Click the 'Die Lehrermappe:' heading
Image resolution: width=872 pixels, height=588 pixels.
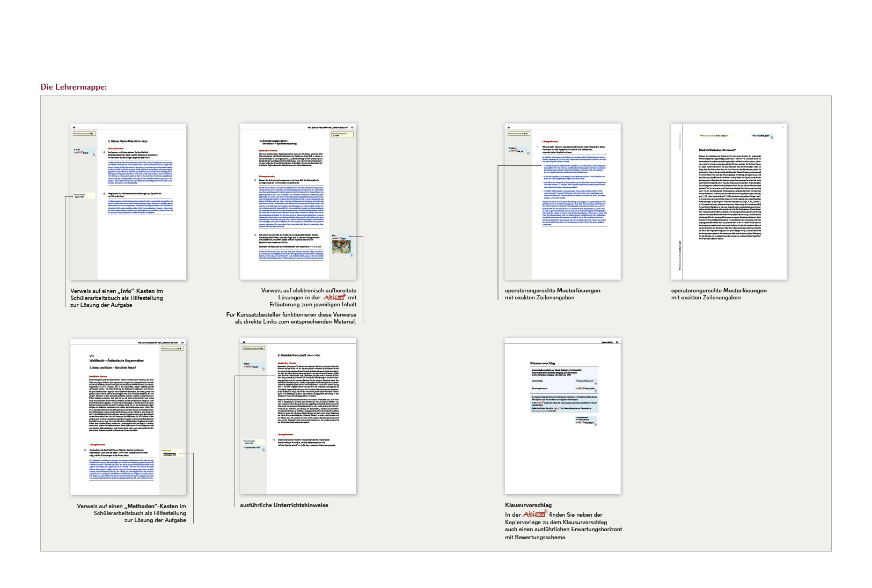tap(74, 87)
